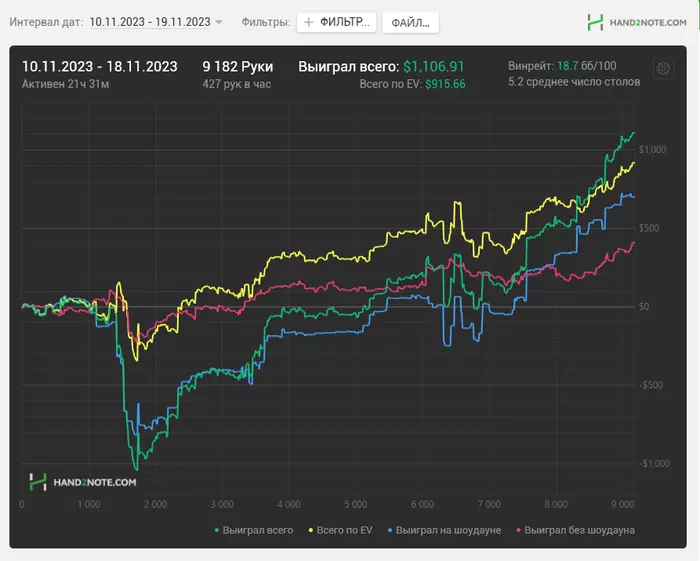This screenshot has width=700, height=561.
Task: Click the 9 000 x-axis tick label
Action: (622, 504)
